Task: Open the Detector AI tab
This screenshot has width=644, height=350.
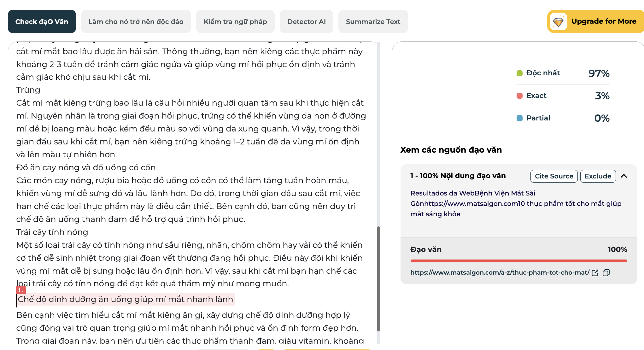Action: coord(306,22)
